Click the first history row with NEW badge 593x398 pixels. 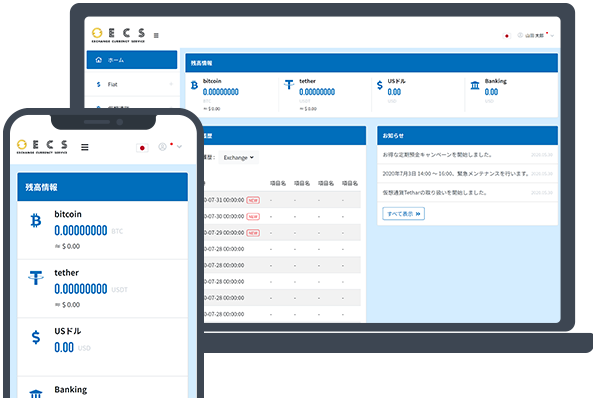coord(282,200)
